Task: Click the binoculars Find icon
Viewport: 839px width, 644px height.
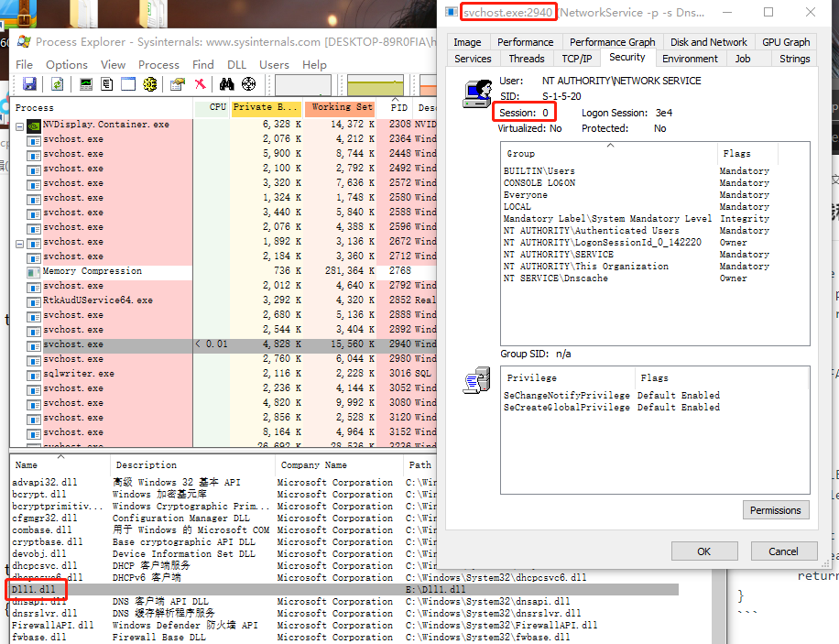Action: tap(226, 84)
